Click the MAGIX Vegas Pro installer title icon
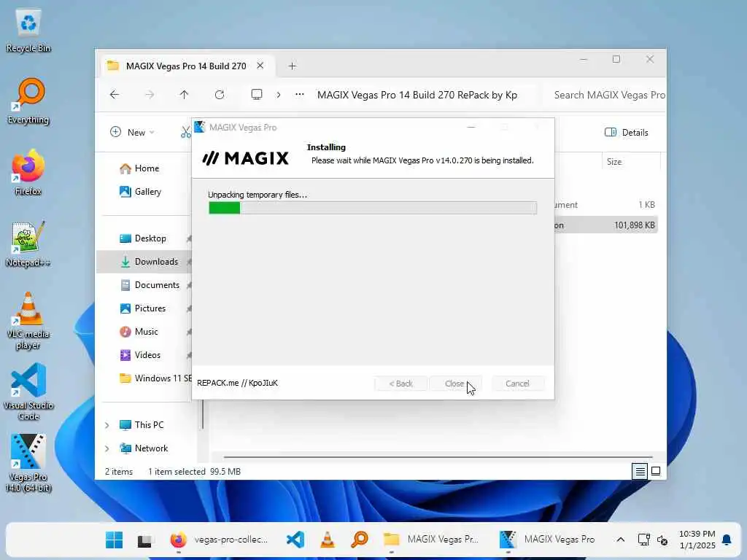The height and width of the screenshot is (560, 747). pos(200,127)
